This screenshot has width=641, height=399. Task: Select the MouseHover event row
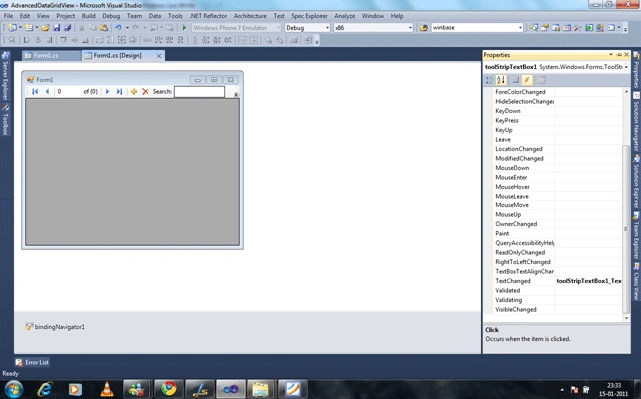point(558,187)
